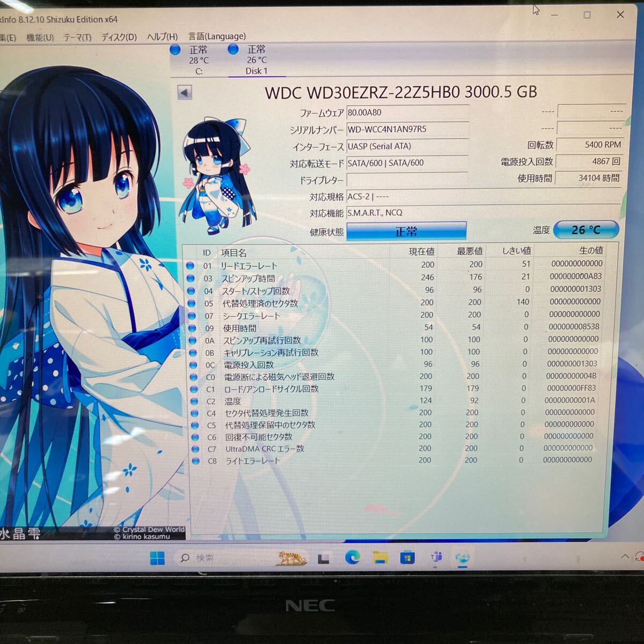Click status dot for C8 Write Error Rate

click(x=196, y=460)
